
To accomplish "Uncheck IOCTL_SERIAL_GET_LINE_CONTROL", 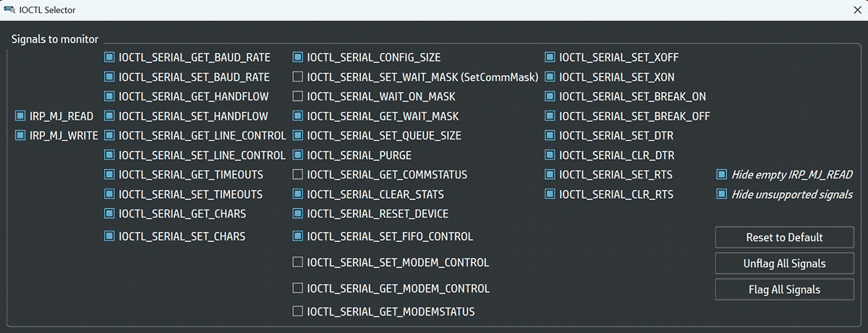I will (x=110, y=135).
